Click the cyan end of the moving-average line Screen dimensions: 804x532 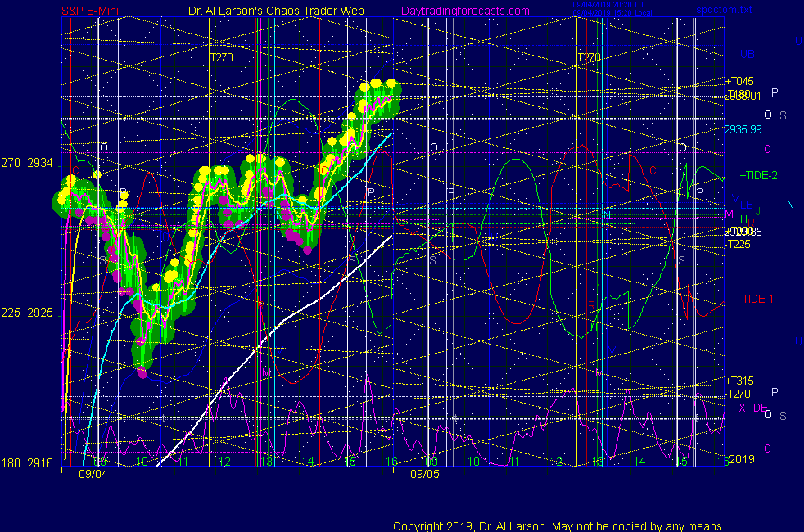(391, 133)
